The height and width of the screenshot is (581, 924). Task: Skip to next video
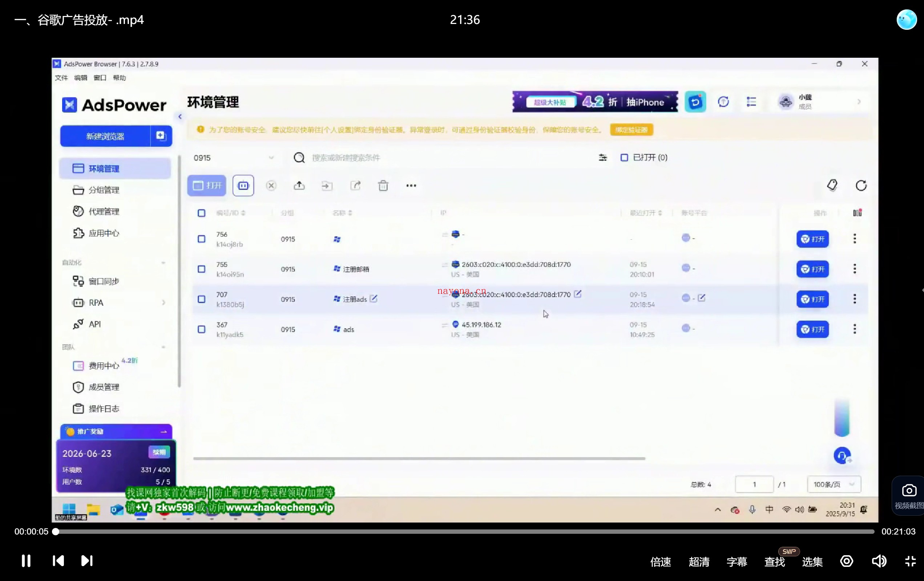tap(87, 561)
